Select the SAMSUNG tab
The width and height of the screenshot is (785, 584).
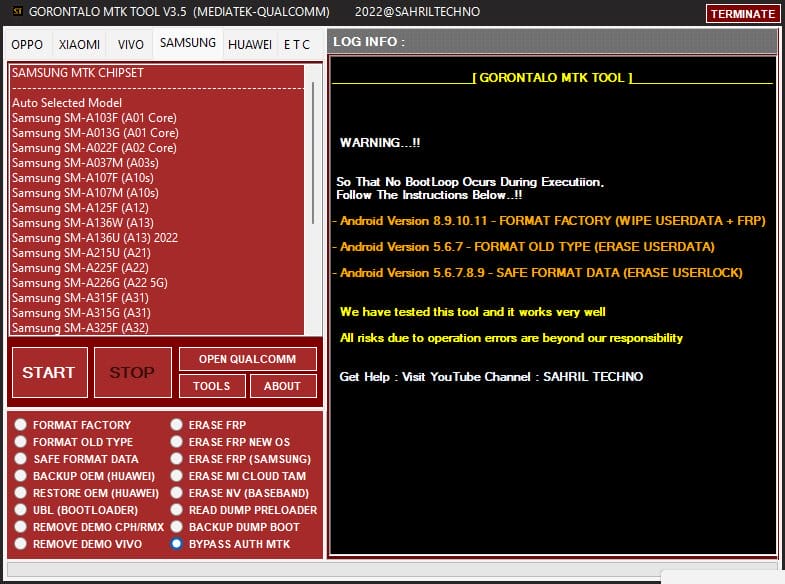click(x=188, y=43)
